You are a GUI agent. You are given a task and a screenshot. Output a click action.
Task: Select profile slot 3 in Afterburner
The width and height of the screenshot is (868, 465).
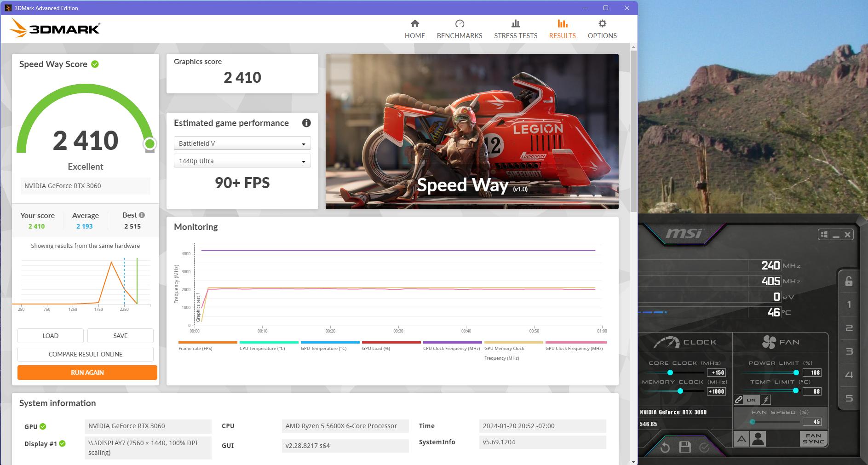849,351
